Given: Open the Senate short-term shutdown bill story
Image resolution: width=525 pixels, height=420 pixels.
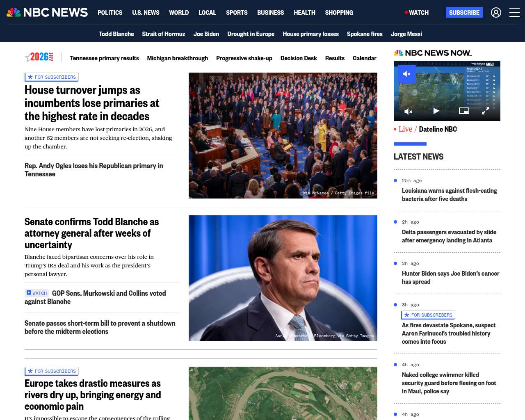Looking at the screenshot, I should pyautogui.click(x=100, y=327).
